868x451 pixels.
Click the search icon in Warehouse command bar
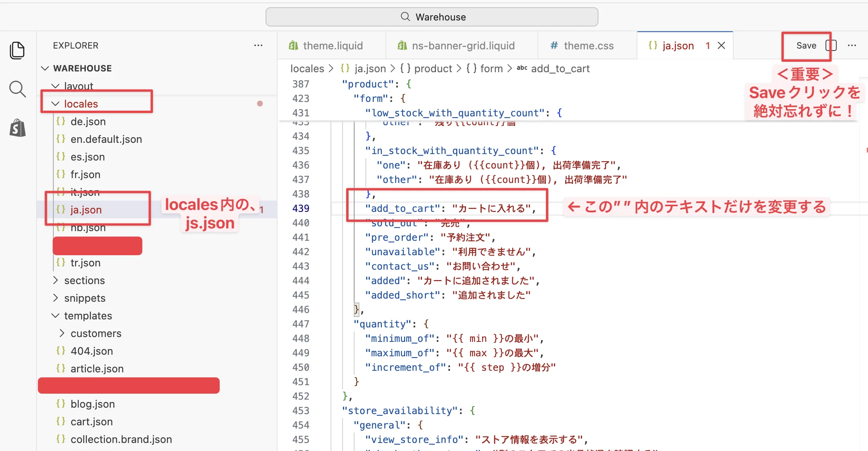tap(405, 17)
